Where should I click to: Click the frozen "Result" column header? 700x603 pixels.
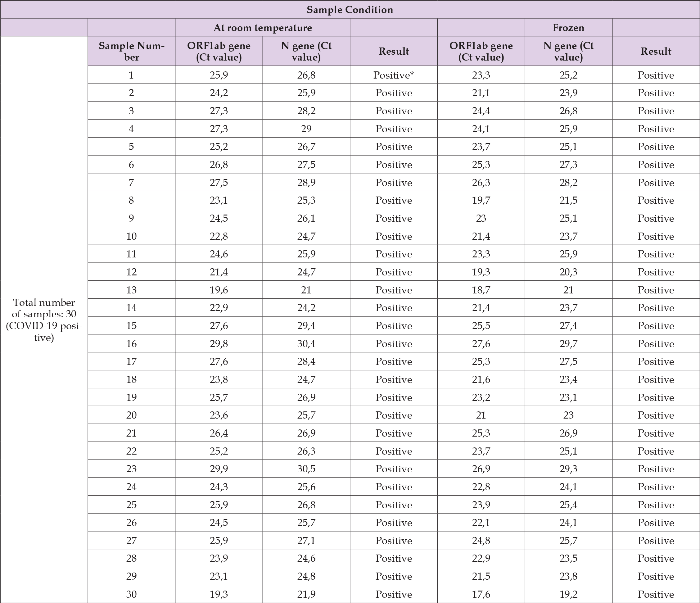coord(656,51)
